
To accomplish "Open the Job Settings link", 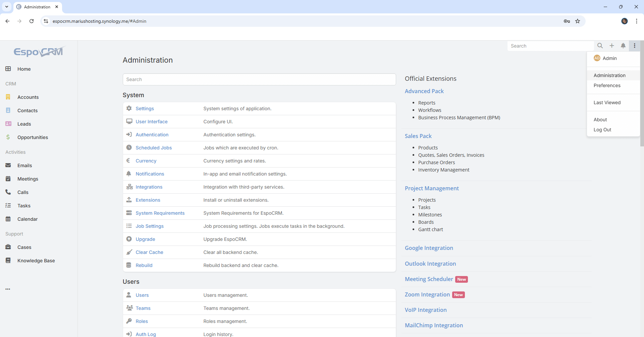I will click(x=150, y=226).
